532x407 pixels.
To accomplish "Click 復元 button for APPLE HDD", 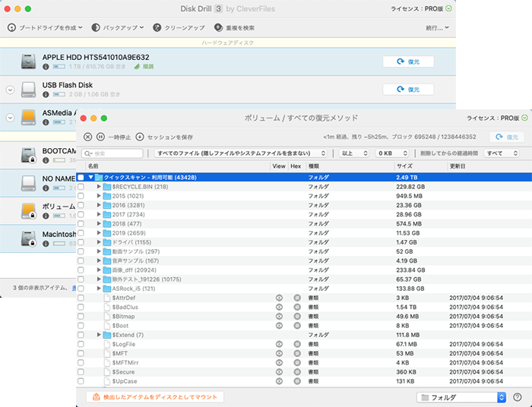I will 408,62.
